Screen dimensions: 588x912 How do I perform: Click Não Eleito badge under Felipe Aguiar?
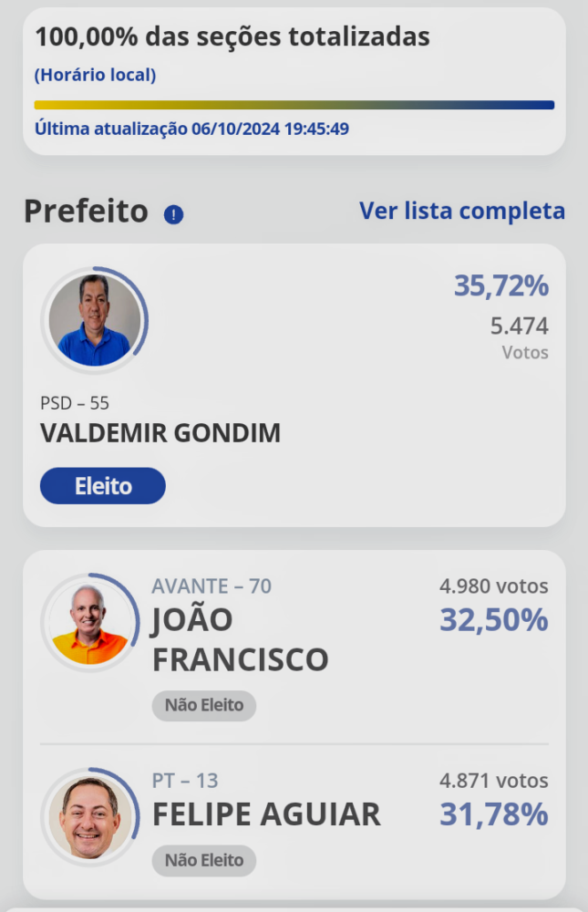pyautogui.click(x=204, y=860)
